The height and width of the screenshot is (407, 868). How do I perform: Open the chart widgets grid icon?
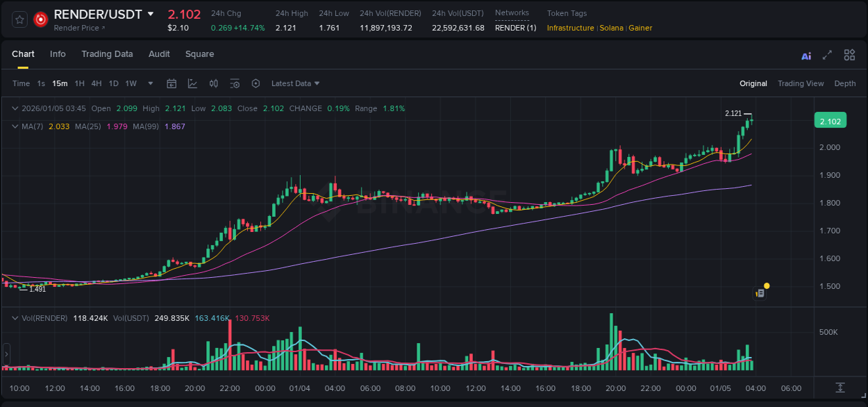pyautogui.click(x=849, y=54)
